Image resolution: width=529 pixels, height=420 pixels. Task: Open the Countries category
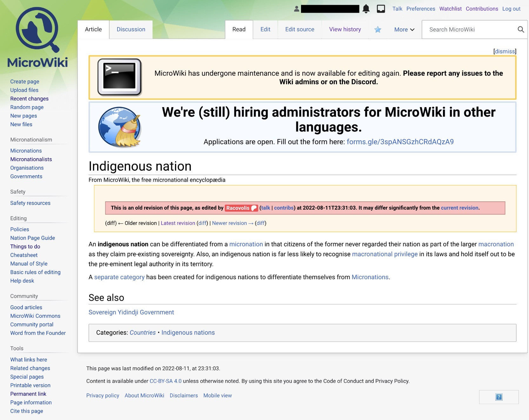[143, 333]
